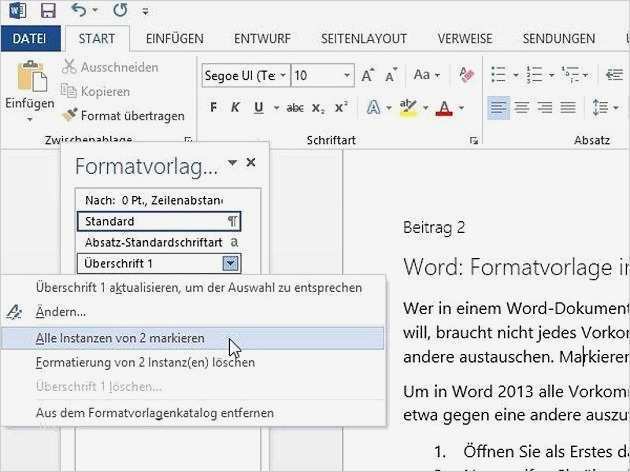
Task: Decrease the paragraph indent
Action: click(x=615, y=75)
